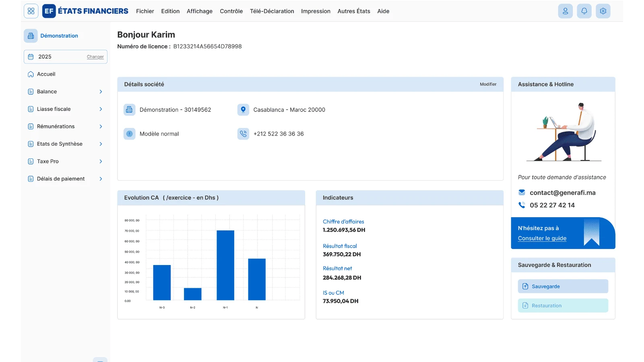Click the licence number B1233214A56654D78998
Image resolution: width=644 pixels, height=362 pixels.
208,47
